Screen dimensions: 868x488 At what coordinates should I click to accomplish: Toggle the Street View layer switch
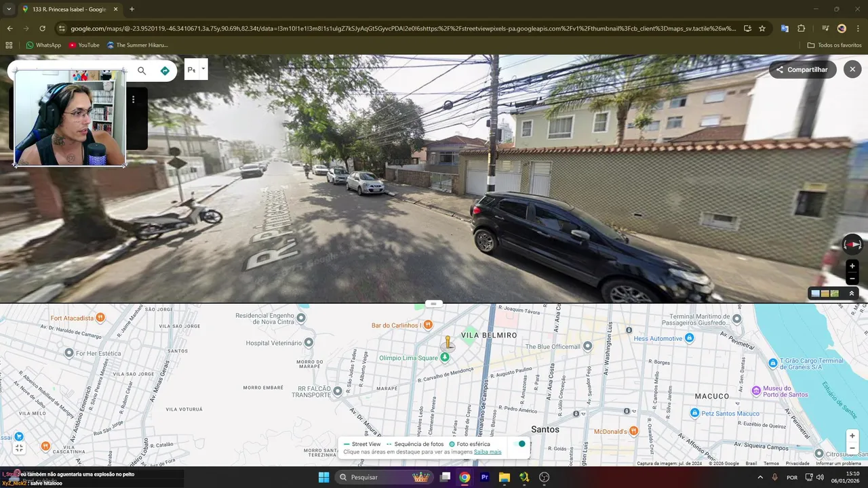[x=521, y=444]
